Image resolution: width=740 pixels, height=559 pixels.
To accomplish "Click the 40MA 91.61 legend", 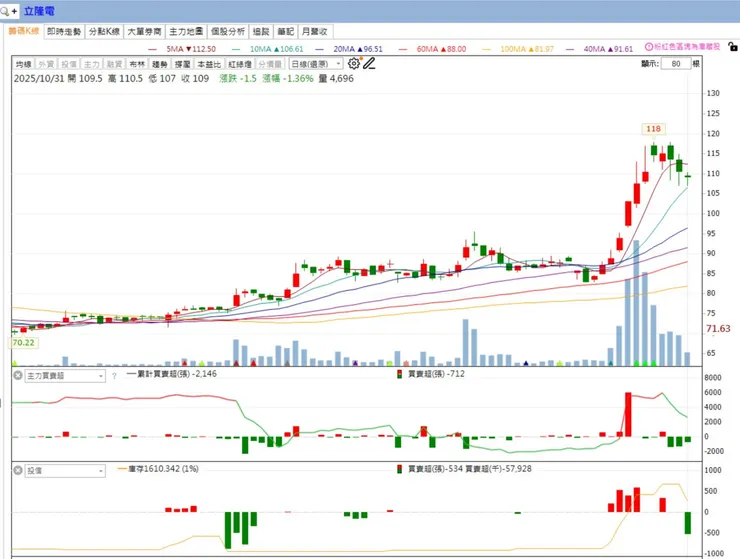I will tap(599, 49).
